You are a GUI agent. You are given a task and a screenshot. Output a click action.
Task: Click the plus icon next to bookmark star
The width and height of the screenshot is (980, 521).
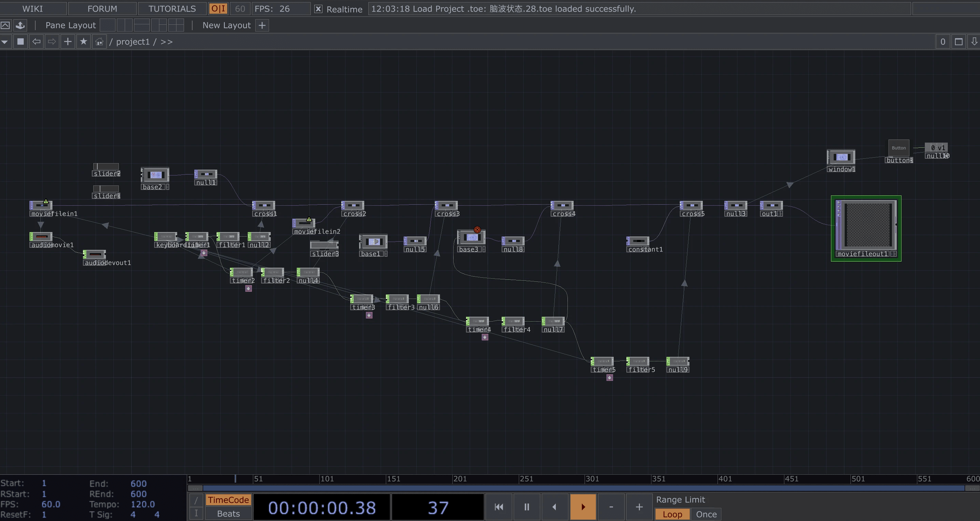coord(68,41)
